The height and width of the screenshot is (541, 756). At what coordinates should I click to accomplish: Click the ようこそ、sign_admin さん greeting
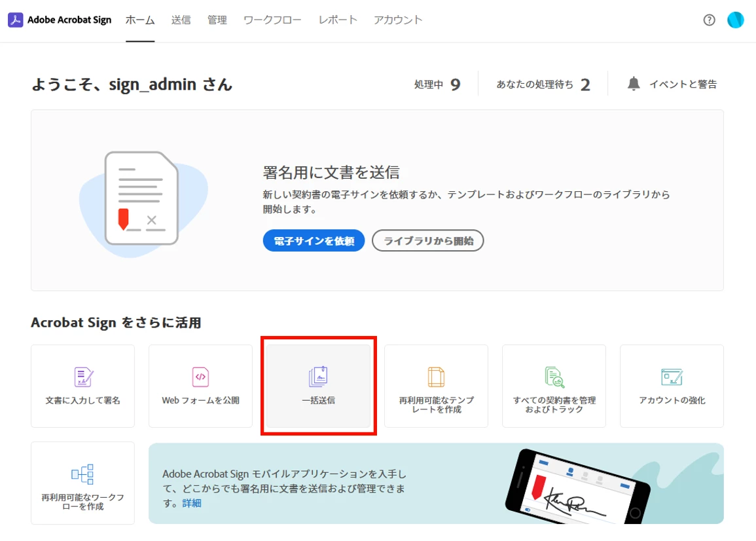click(132, 84)
